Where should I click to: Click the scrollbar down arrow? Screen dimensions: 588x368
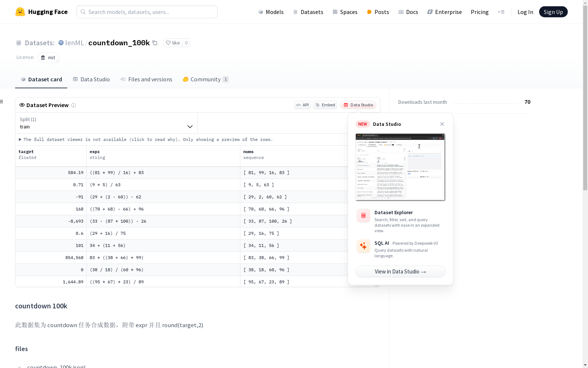pos(585,365)
